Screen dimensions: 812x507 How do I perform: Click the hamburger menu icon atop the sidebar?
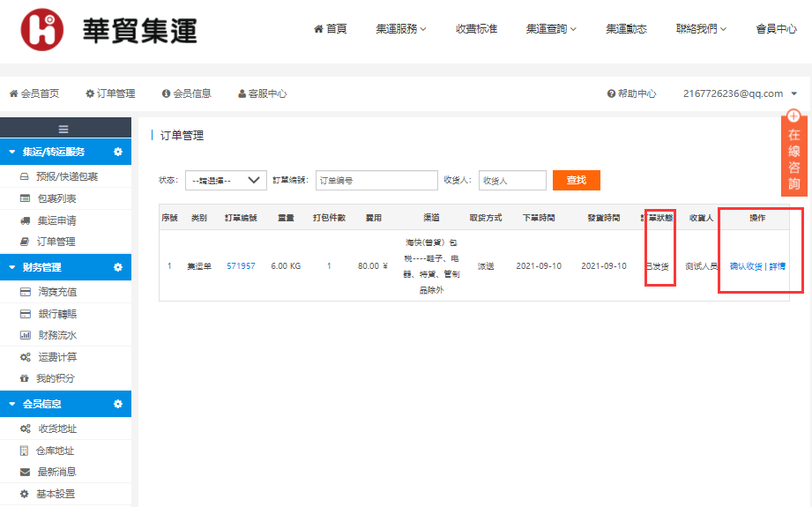[64, 129]
